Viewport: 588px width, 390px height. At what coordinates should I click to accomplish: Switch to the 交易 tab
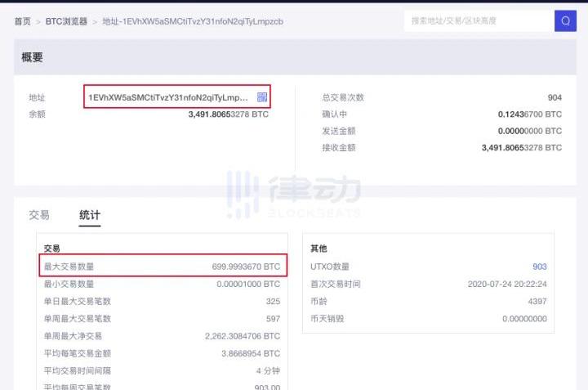click(x=39, y=215)
